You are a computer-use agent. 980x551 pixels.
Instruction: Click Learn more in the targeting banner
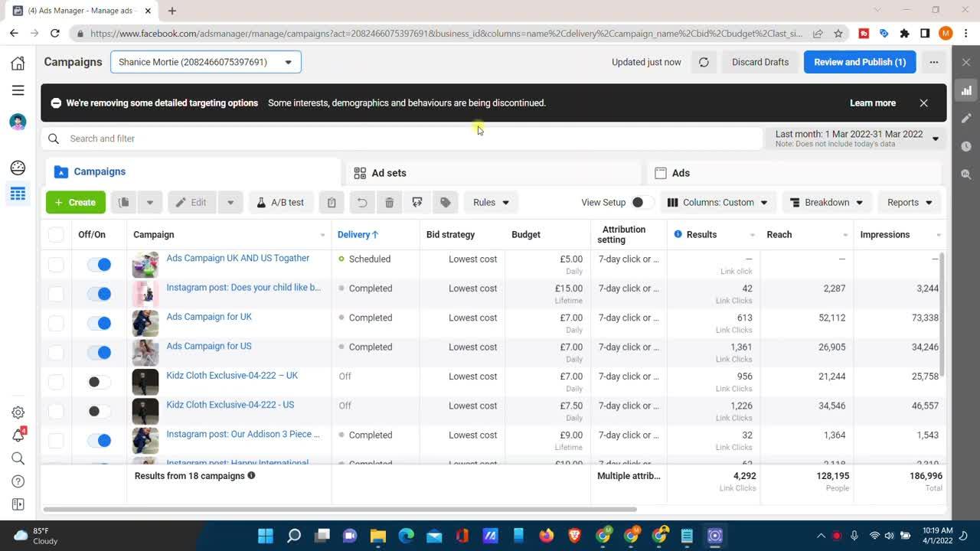pos(873,103)
